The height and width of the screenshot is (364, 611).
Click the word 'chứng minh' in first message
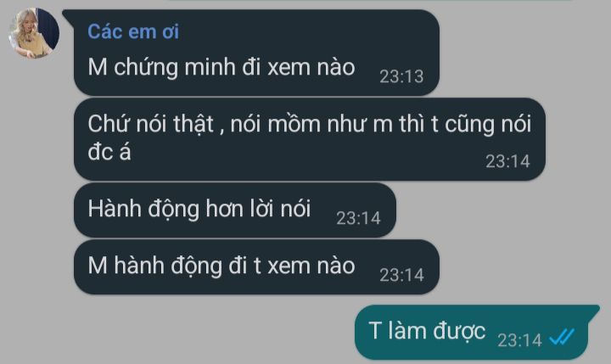coord(175,68)
